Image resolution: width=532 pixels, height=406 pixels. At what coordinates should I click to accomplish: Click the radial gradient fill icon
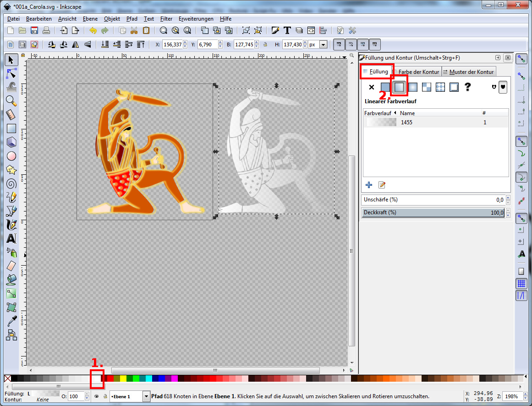tap(412, 87)
